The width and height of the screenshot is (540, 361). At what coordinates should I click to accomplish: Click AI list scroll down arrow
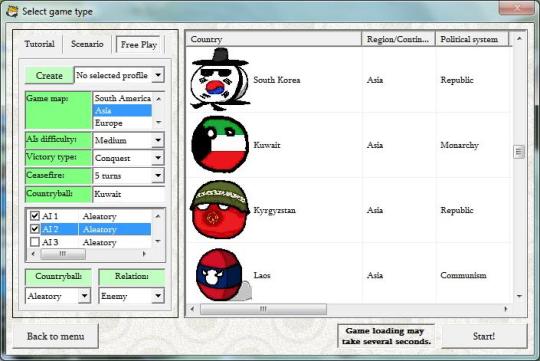158,241
